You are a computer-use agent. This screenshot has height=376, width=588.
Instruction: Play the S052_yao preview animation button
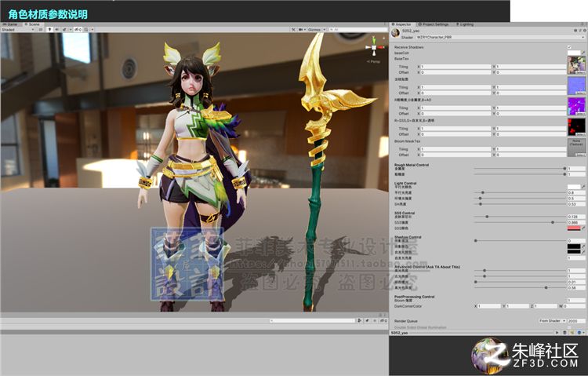point(557,333)
